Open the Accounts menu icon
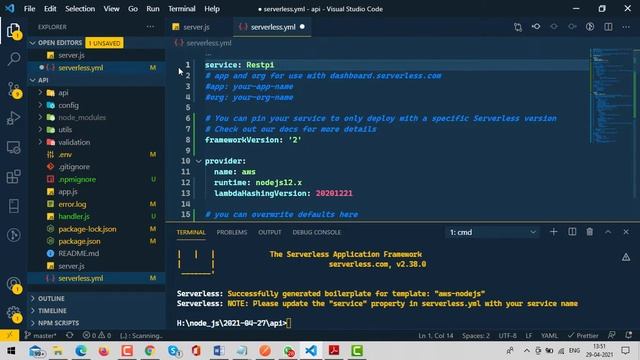This screenshot has width=640, height=360. point(13,284)
